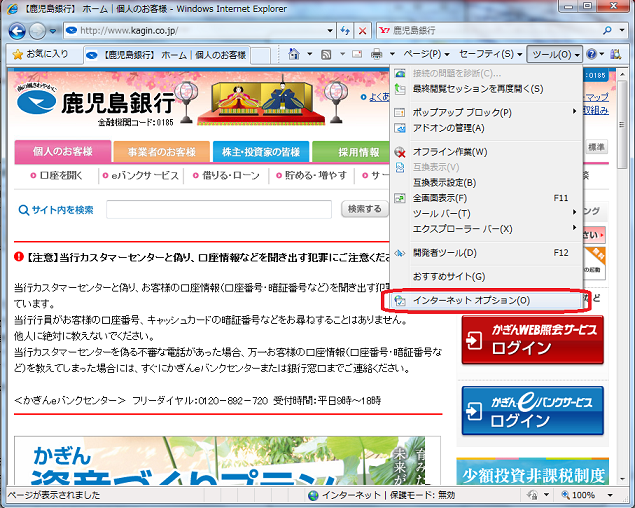
Task: Select 最終閲覧セッションを再度開く(S) menu item
Action: 486,89
